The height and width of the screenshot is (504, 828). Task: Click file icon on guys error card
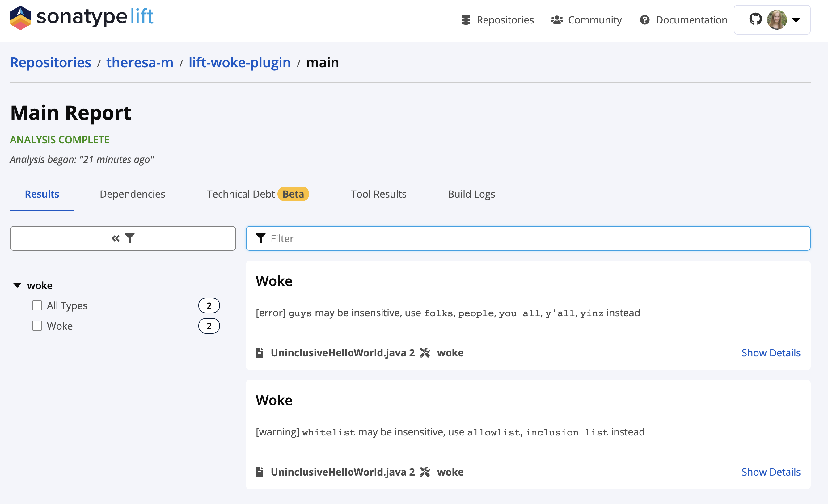[260, 352]
